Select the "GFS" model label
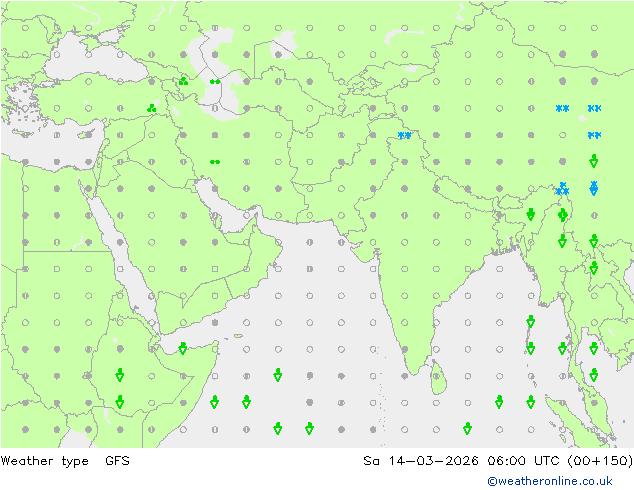This screenshot has width=634, height=490. click(x=117, y=461)
